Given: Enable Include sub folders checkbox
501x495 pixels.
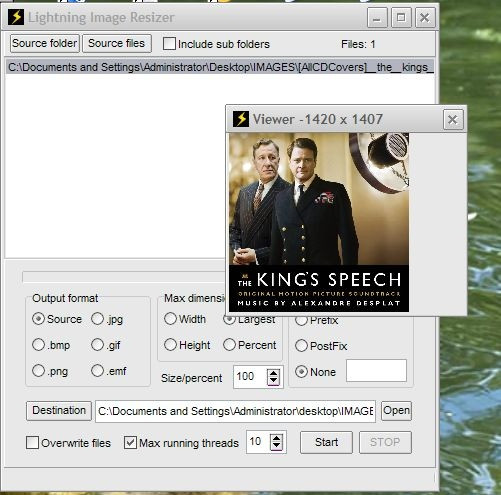Looking at the screenshot, I should (x=169, y=44).
